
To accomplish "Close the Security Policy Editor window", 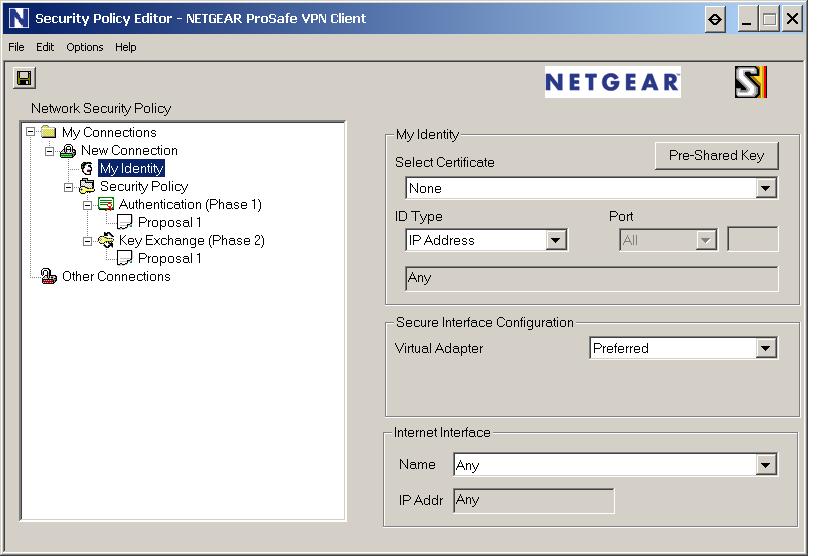I will pyautogui.click(x=792, y=20).
